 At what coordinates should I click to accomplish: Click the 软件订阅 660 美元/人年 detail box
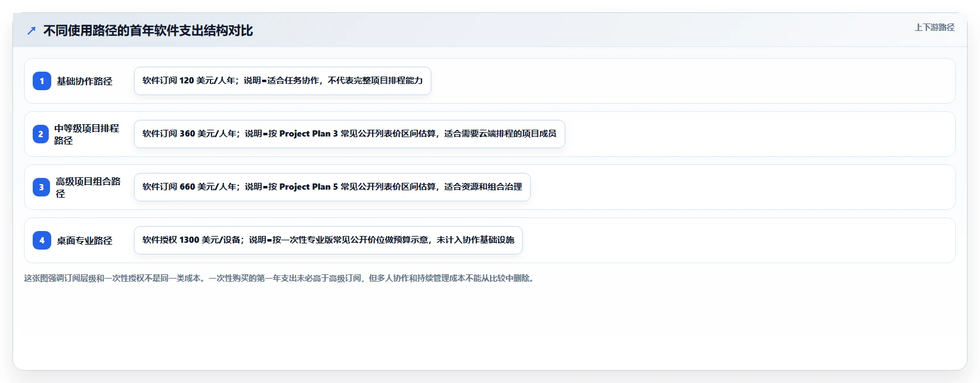click(332, 187)
